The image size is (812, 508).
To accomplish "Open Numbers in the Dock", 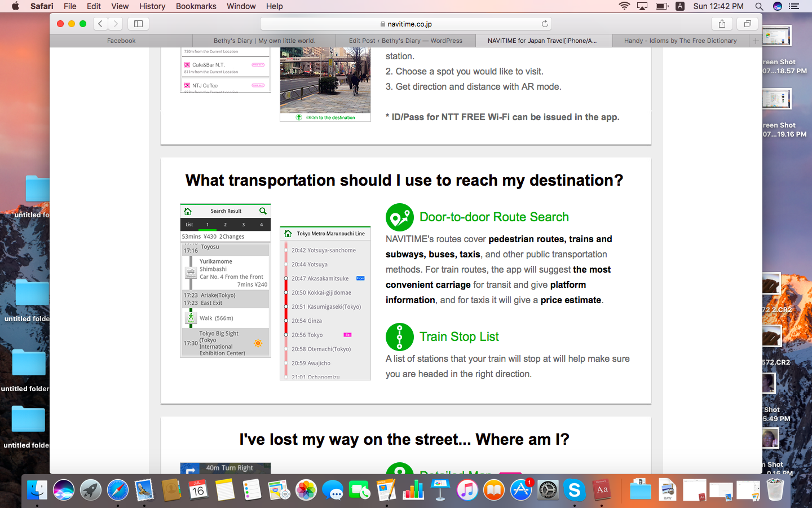I will pos(413,490).
